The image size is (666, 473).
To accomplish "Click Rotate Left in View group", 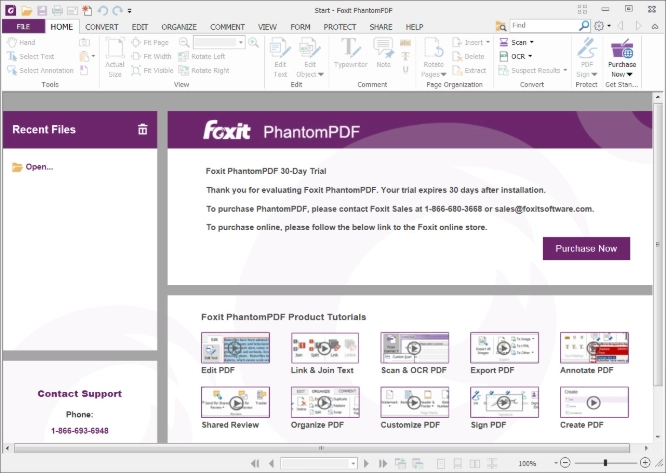I will coord(202,56).
